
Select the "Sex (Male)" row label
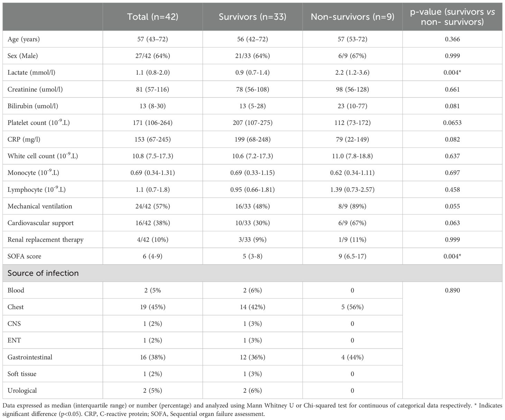pyautogui.click(x=23, y=56)
